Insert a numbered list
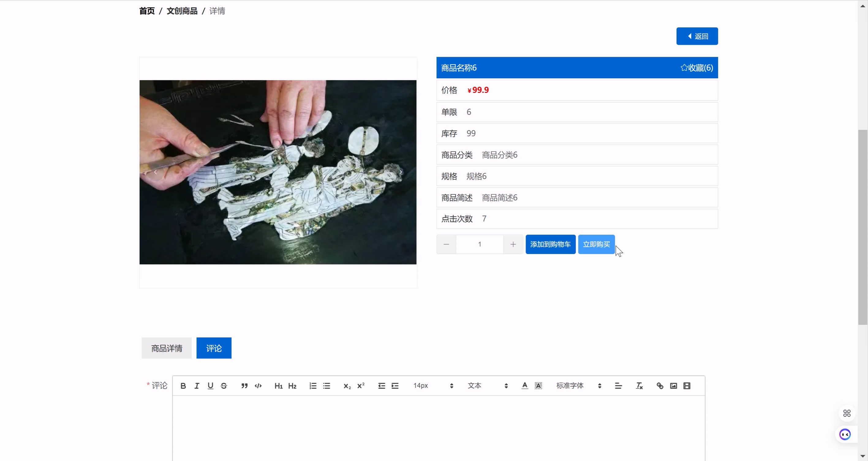Viewport: 868px width, 461px height. coord(313,386)
